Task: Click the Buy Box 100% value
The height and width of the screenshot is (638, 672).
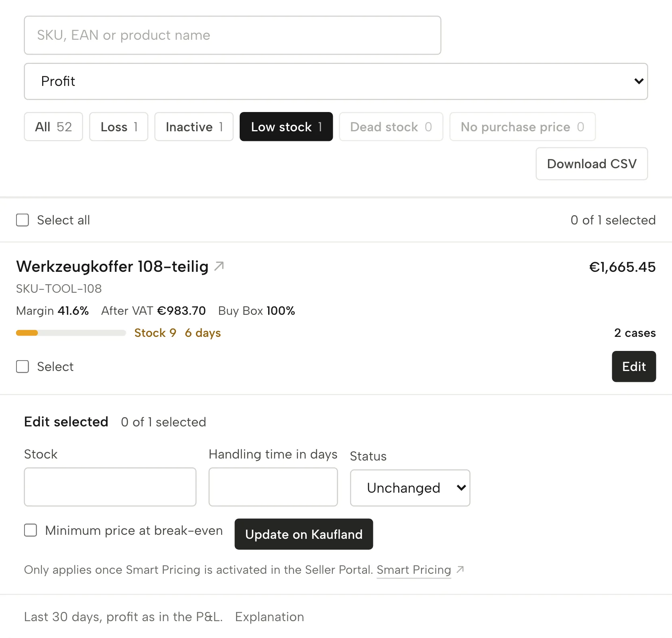Action: tap(257, 311)
